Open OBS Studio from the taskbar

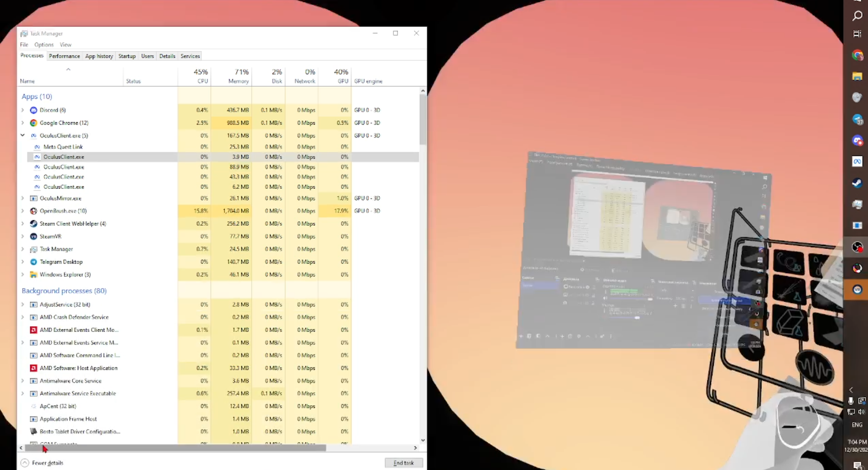857,247
